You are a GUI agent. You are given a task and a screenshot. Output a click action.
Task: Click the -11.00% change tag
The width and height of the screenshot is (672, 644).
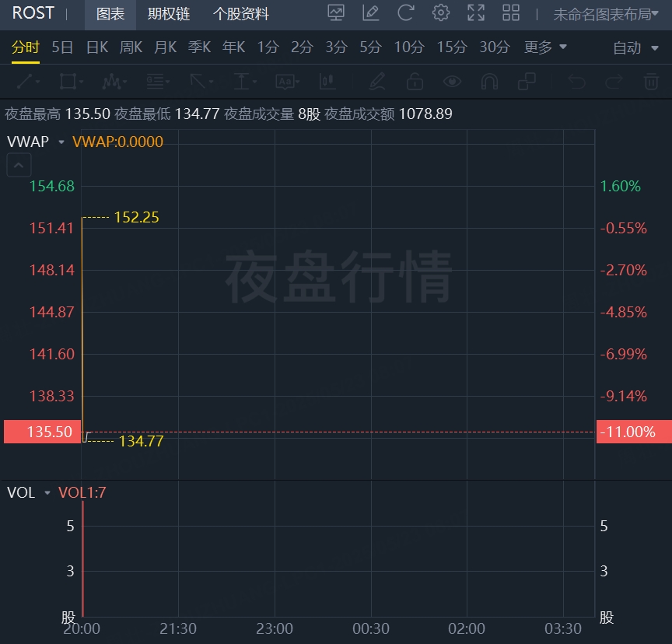[x=634, y=432]
